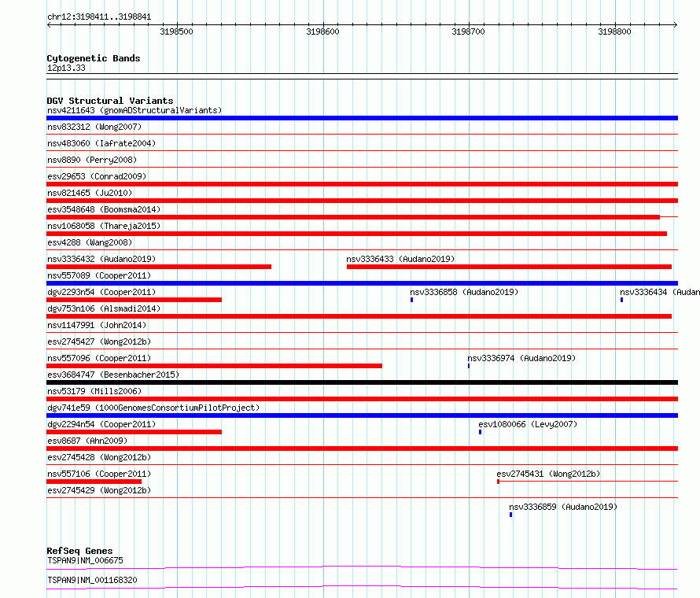Viewport: 700px width, 598px height.
Task: Click esv8687 (Ahn2009) label
Action: 87,441
